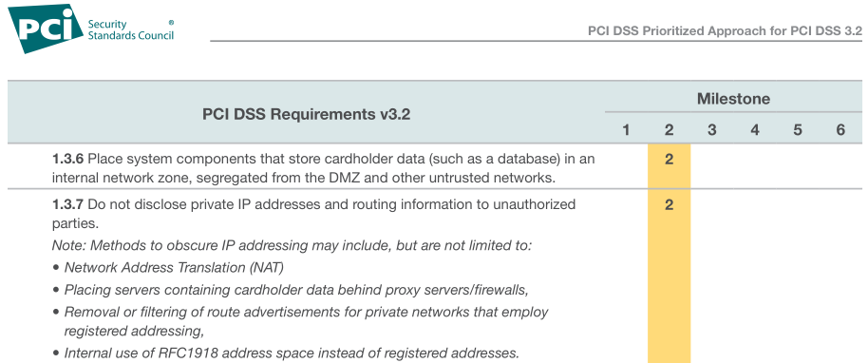Select the Milestone 3 column number

(x=712, y=129)
